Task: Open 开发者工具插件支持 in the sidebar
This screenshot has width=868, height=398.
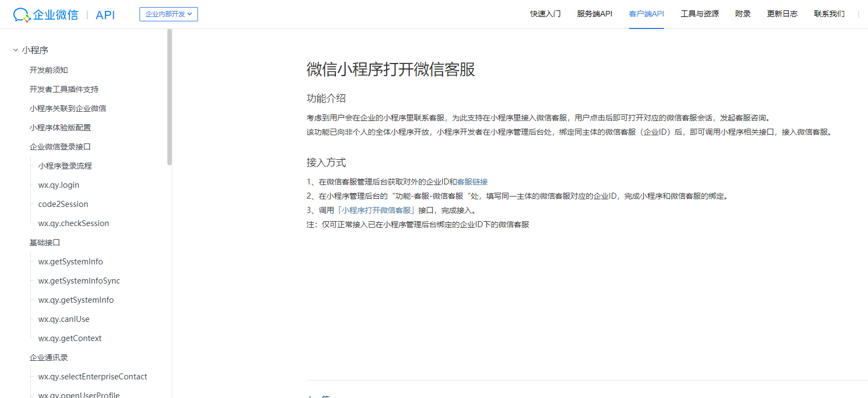Action: coord(64,89)
